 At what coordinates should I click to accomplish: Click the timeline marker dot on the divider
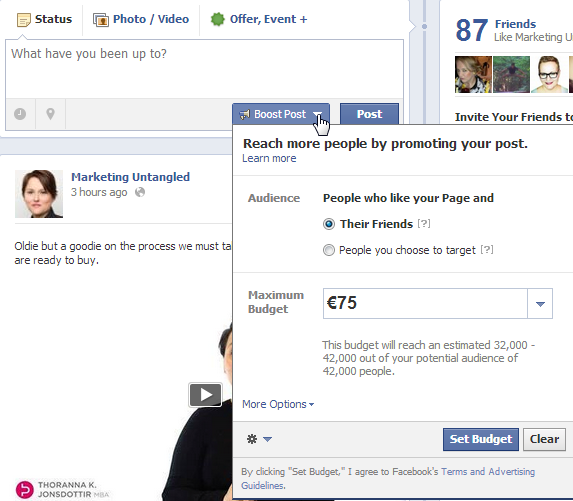click(x=424, y=26)
